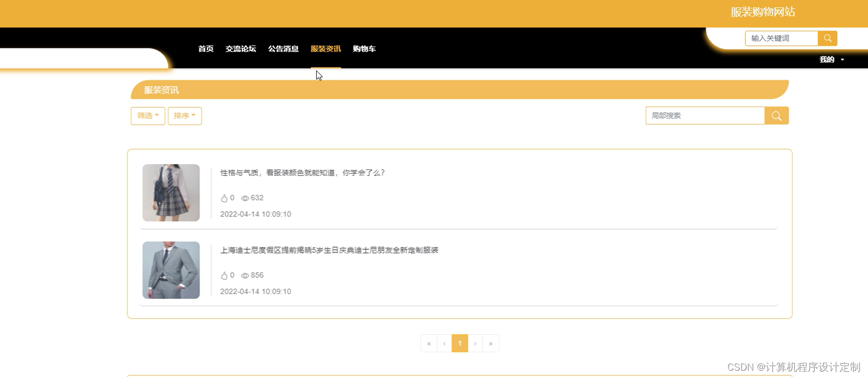
Task: Open the 购物车 shopping cart menu item
Action: click(x=364, y=49)
